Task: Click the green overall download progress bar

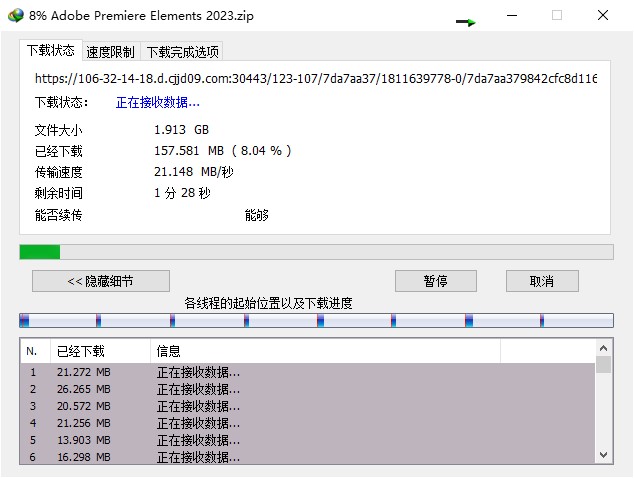Action: (40, 252)
